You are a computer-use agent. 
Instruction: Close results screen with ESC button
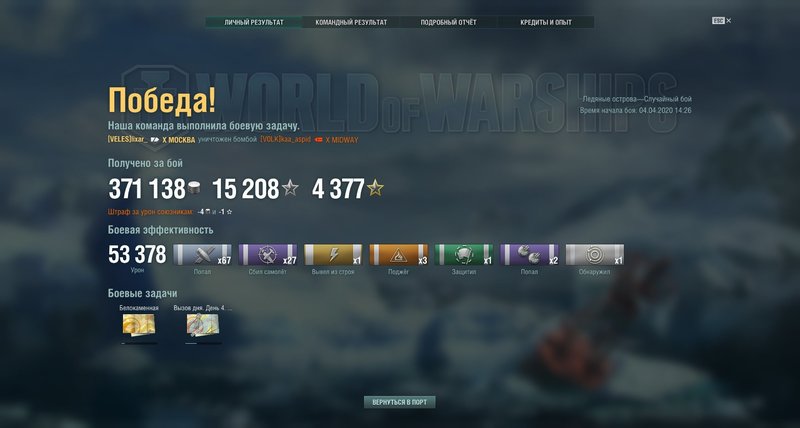(721, 21)
